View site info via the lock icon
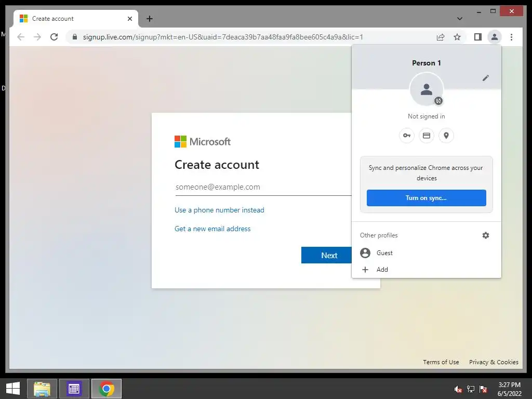532x399 pixels. coord(75,37)
